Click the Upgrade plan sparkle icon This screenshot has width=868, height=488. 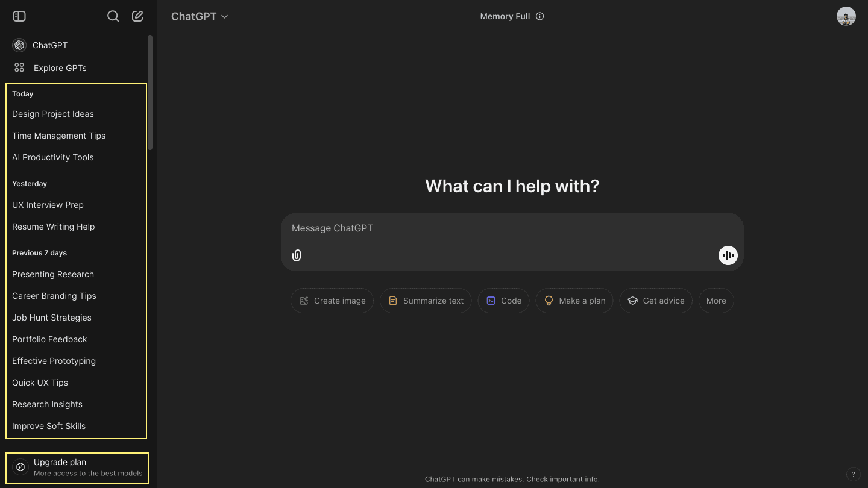[20, 467]
